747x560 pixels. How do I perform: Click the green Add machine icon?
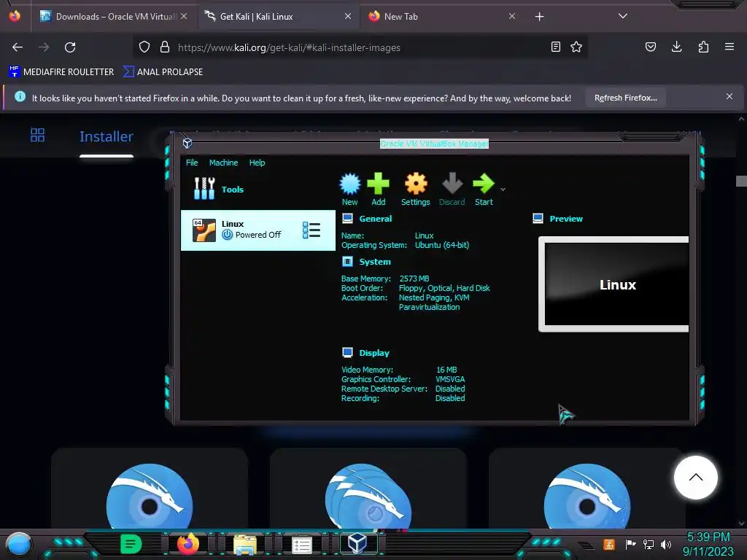(x=379, y=189)
